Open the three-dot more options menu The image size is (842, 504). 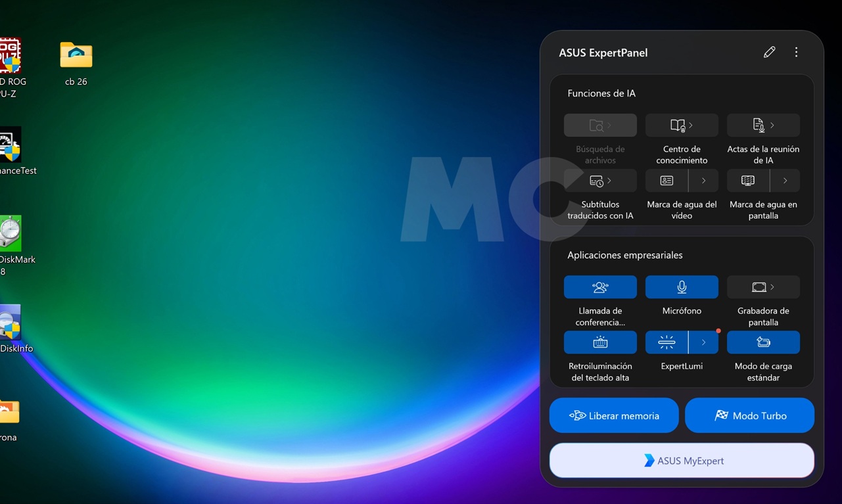pos(796,53)
